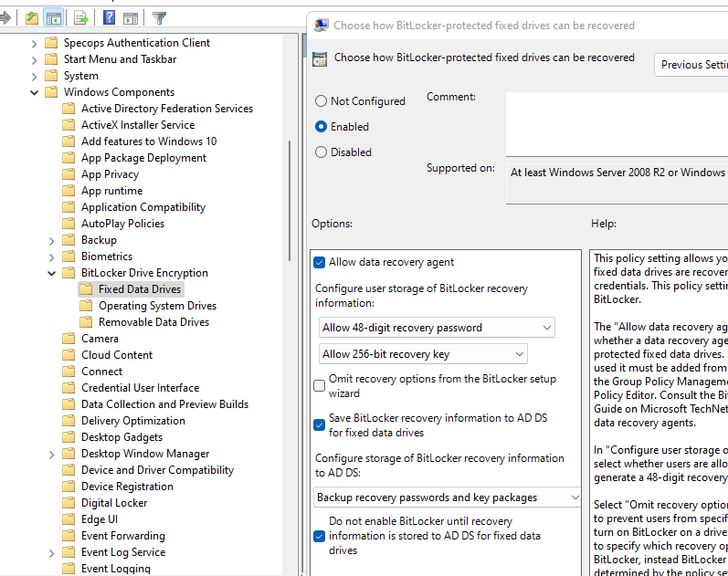Select Removable Data Drives tree item
This screenshot has width=728, height=576.
pos(153,321)
